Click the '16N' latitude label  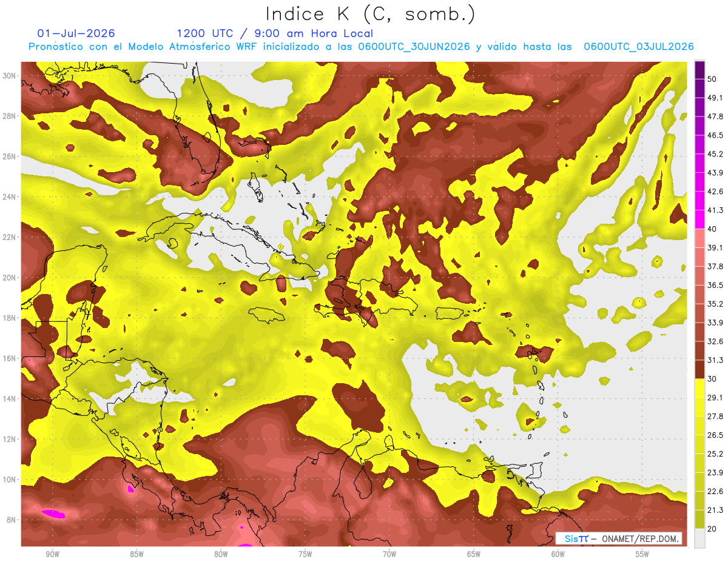tap(10, 358)
